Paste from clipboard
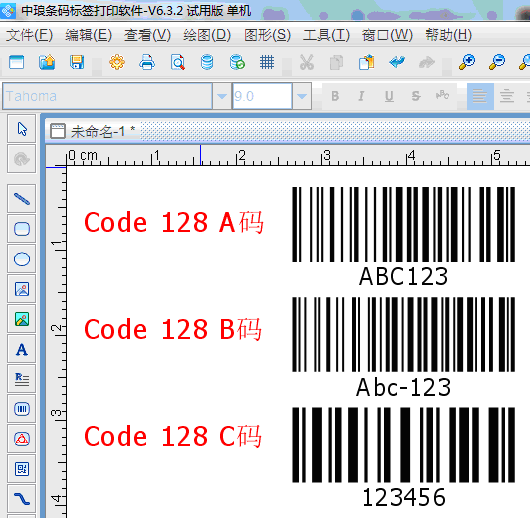The image size is (530, 518). [366, 62]
